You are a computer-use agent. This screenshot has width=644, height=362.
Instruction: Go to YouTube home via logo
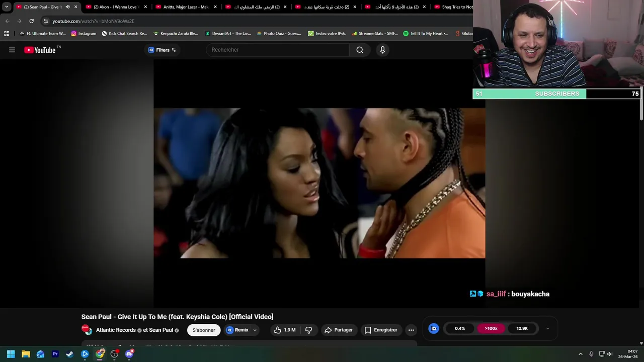(40, 50)
